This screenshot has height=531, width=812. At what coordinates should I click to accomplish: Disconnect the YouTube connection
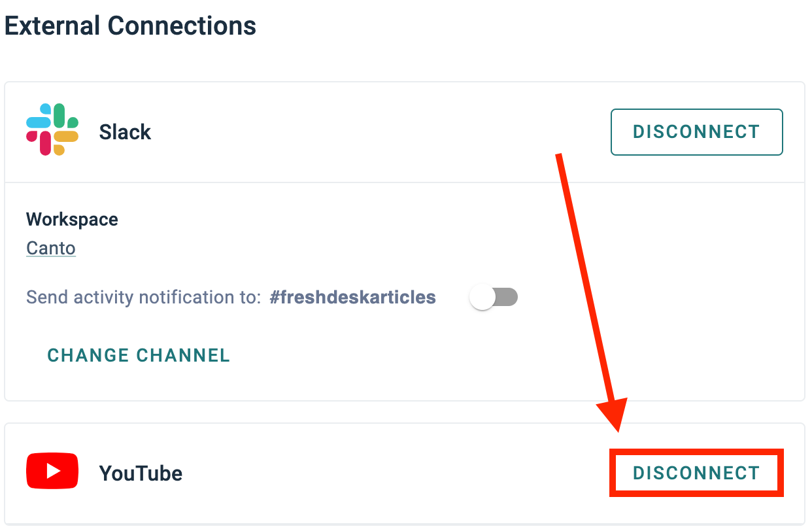tap(696, 473)
